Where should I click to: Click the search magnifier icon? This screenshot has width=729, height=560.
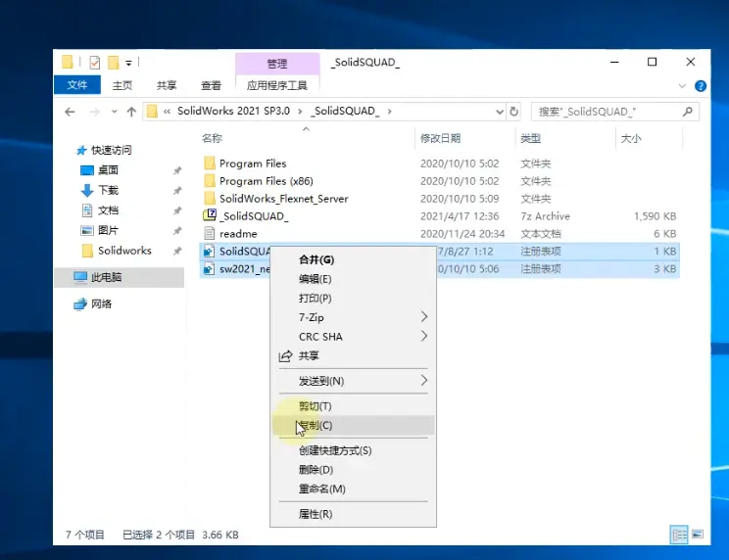point(688,112)
